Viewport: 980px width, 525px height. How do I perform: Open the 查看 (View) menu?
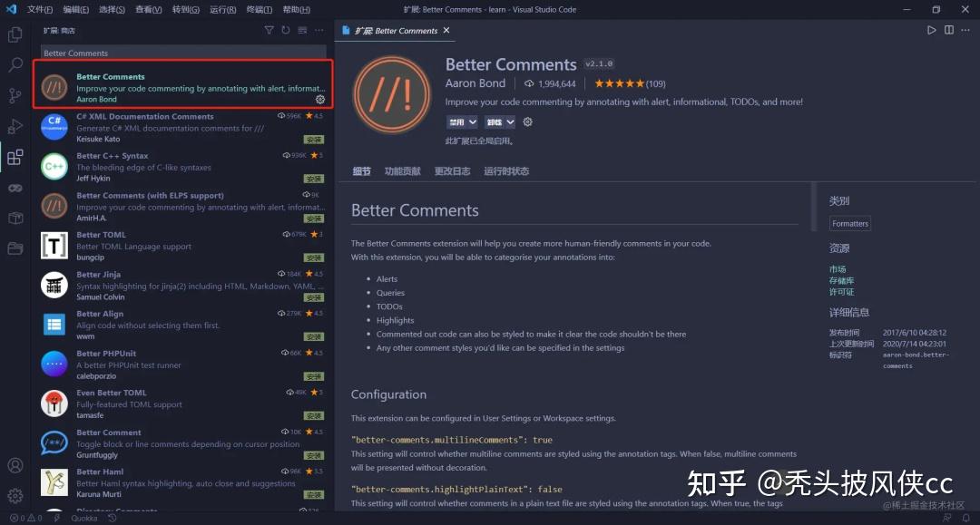tap(149, 9)
